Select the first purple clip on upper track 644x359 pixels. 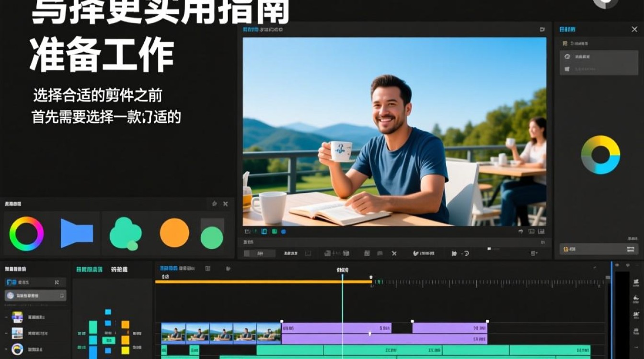336,328
